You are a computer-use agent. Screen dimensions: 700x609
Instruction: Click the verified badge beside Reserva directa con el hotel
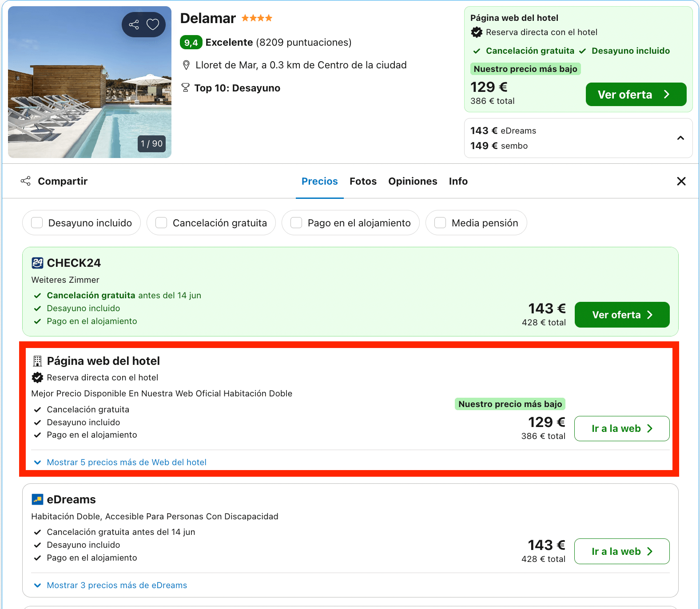(37, 378)
